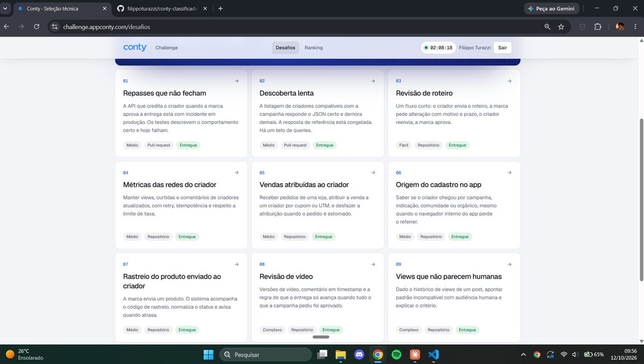The width and height of the screenshot is (644, 364).
Task: Open a new browser tab
Action: [221, 8]
